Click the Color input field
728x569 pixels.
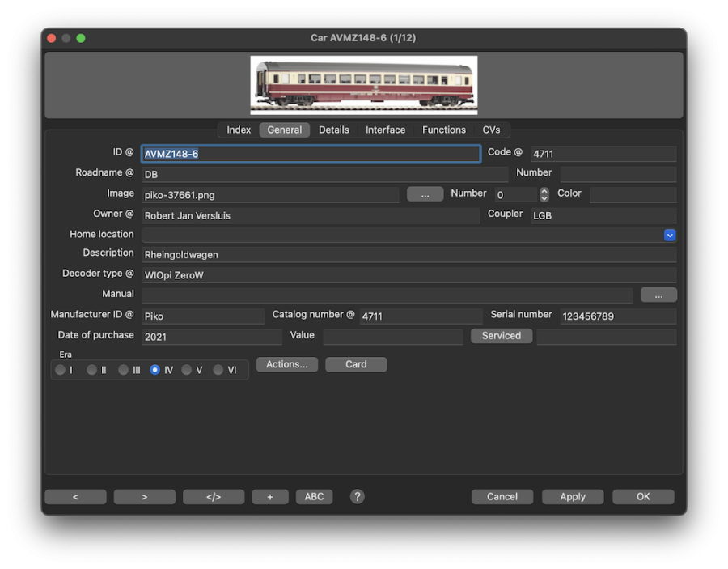633,194
